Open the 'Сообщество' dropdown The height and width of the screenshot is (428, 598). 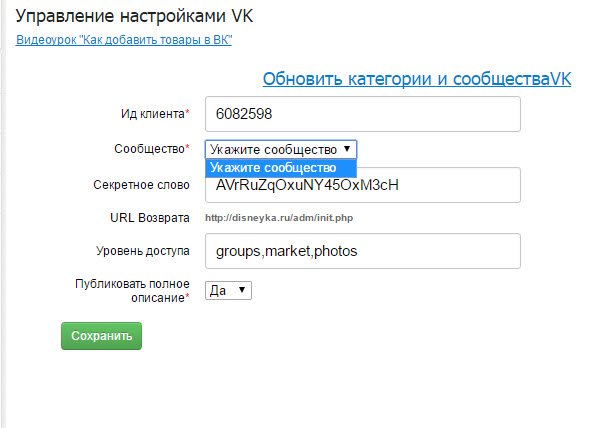click(281, 150)
